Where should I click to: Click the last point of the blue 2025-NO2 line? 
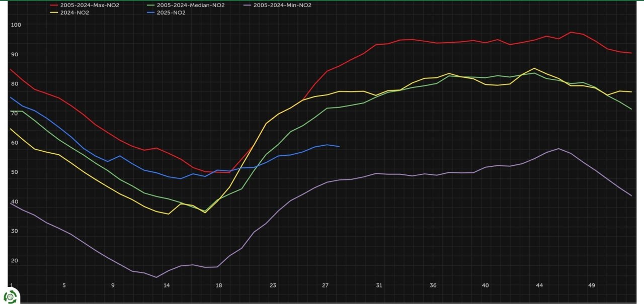(340, 147)
